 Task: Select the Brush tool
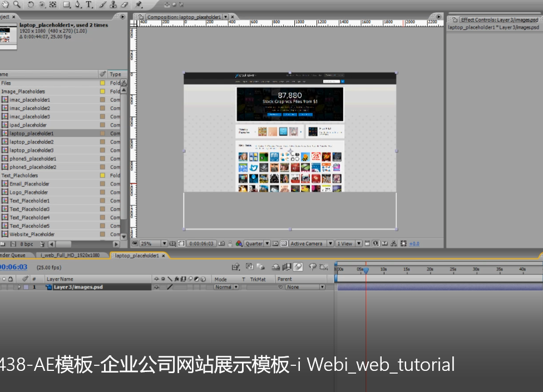pyautogui.click(x=103, y=4)
